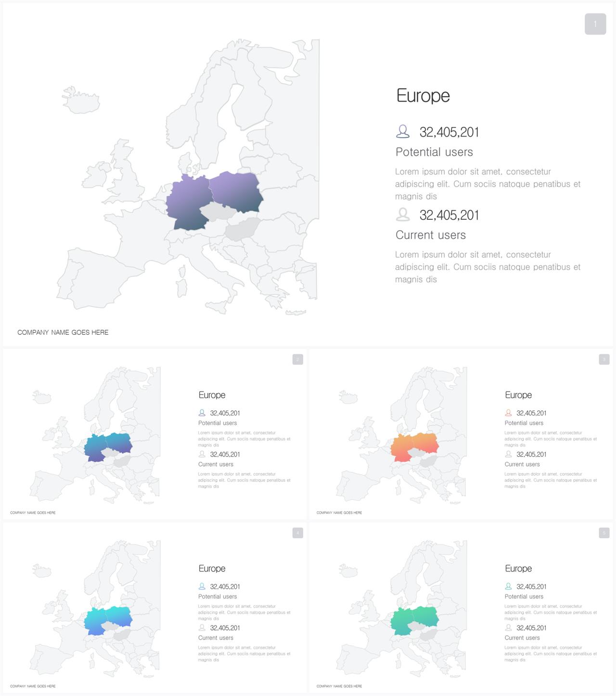Screen dimensions: 616x696
Task: Click the slide number 1 badge
Action: pos(595,24)
